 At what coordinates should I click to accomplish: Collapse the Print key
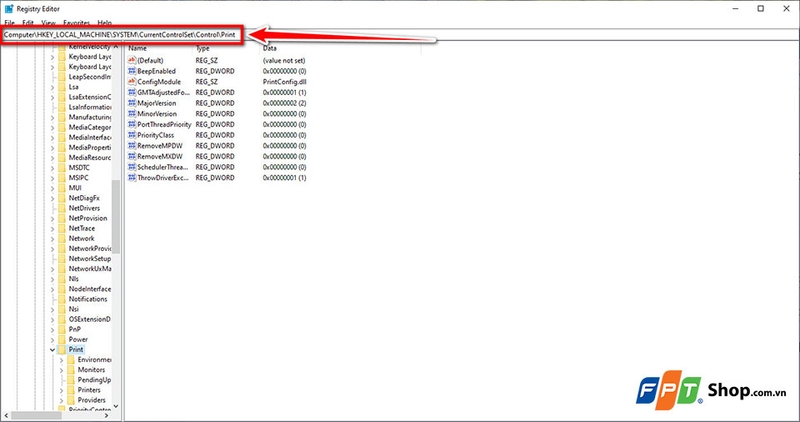pos(52,350)
